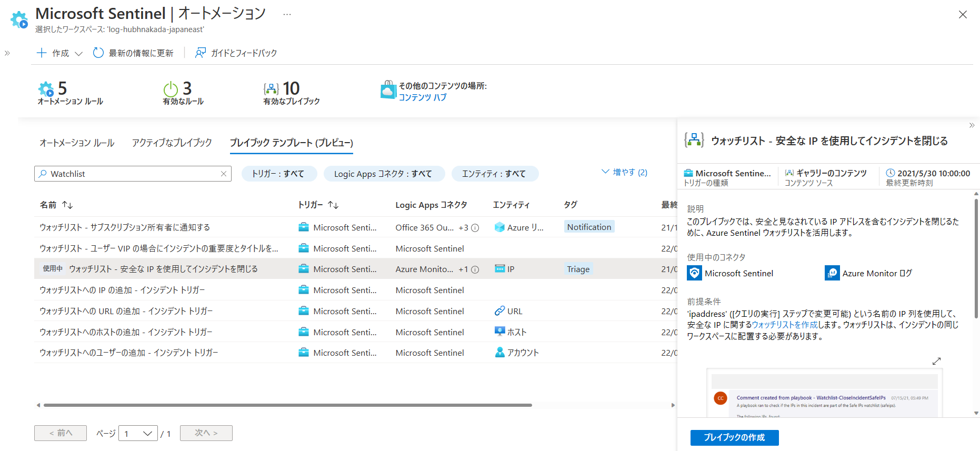The image size is (980, 451).
Task: Open the ellipsis menu beside the page title
Action: pyautogui.click(x=287, y=15)
